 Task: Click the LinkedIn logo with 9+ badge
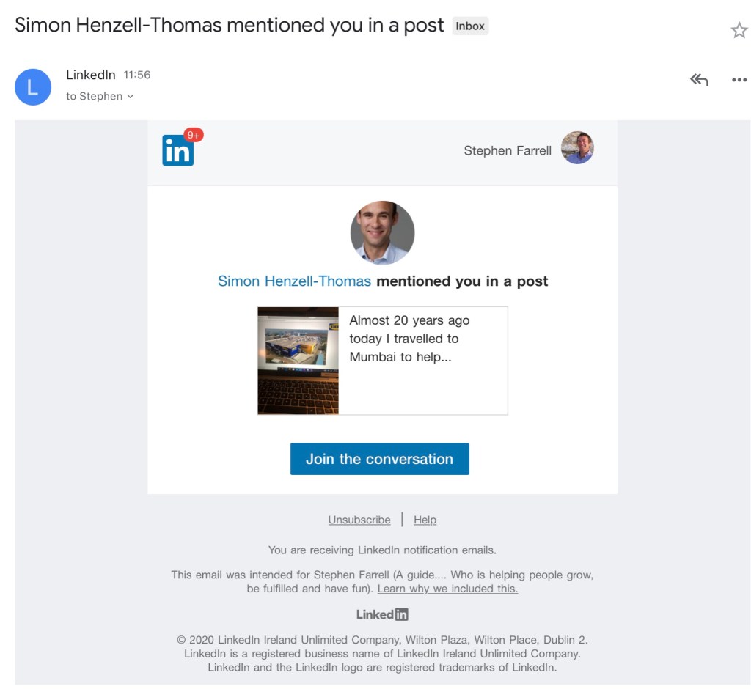pos(178,150)
